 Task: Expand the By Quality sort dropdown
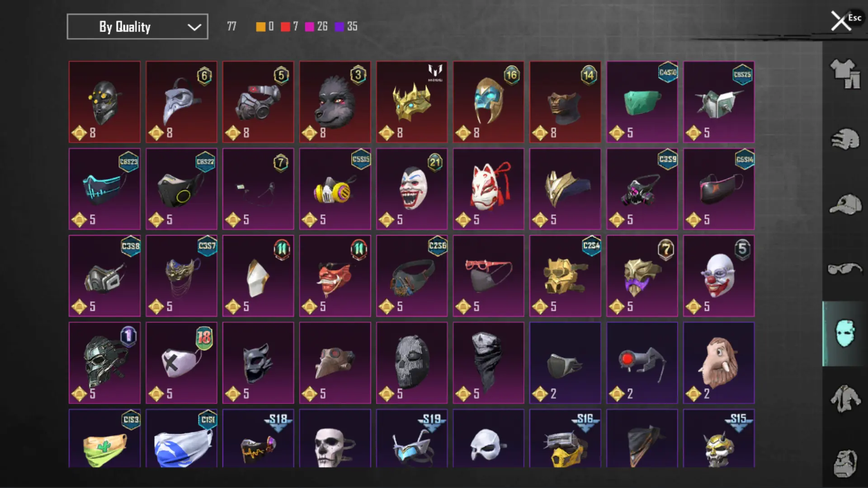pos(137,27)
